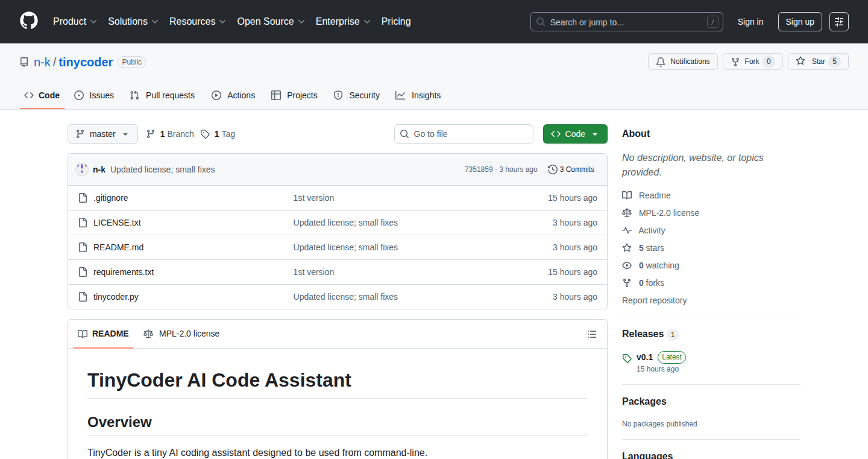This screenshot has height=459, width=868.
Task: Open the Resources dropdown
Action: tap(198, 22)
